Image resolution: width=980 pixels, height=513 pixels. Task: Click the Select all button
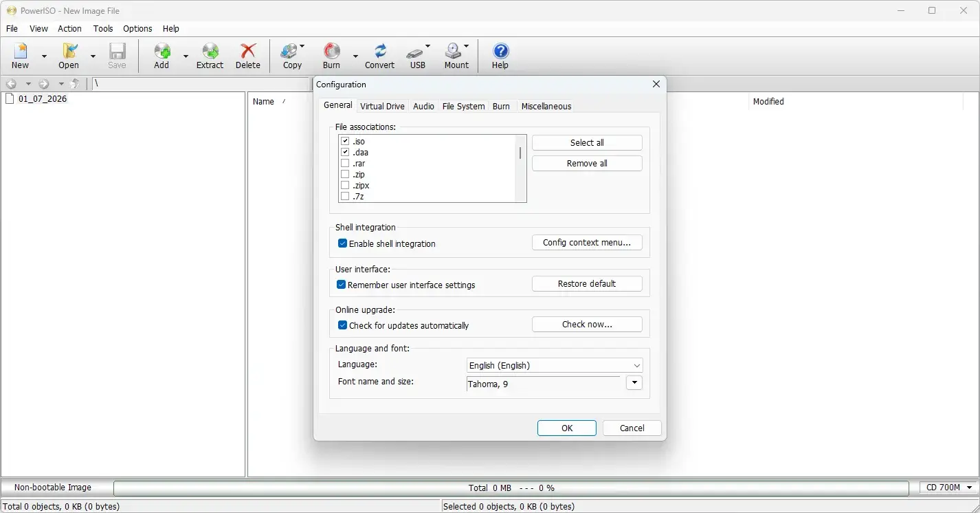(x=587, y=143)
